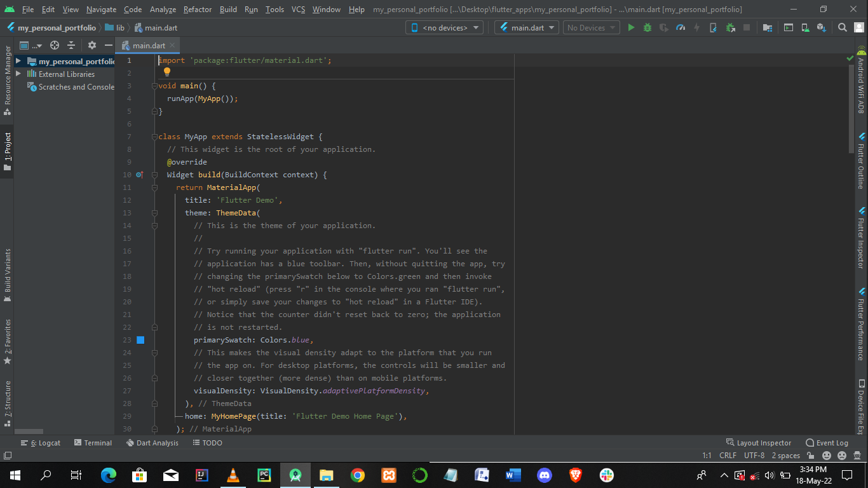Toggle the Flutter Outline side panel
The image size is (868, 488).
[x=861, y=161]
